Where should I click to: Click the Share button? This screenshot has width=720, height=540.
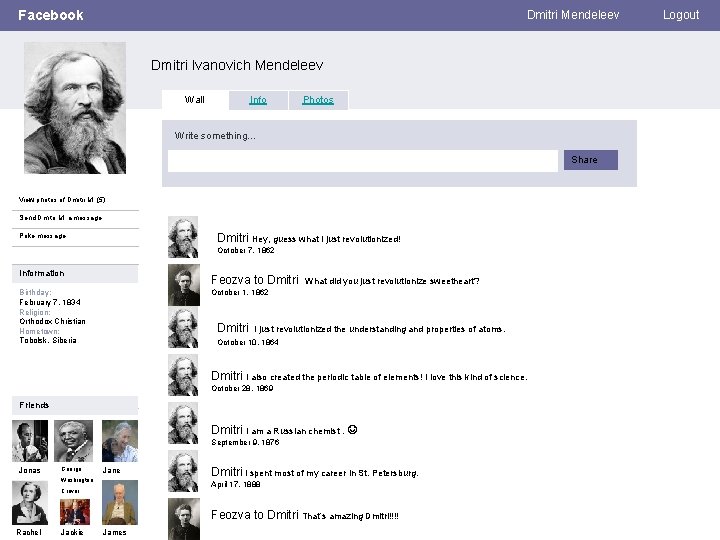(591, 160)
